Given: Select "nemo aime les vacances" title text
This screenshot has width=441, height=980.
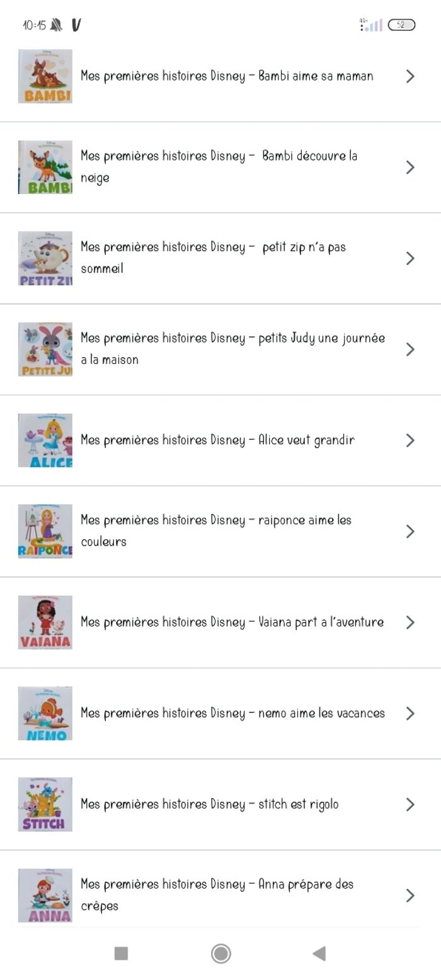Looking at the screenshot, I should tap(232, 713).
